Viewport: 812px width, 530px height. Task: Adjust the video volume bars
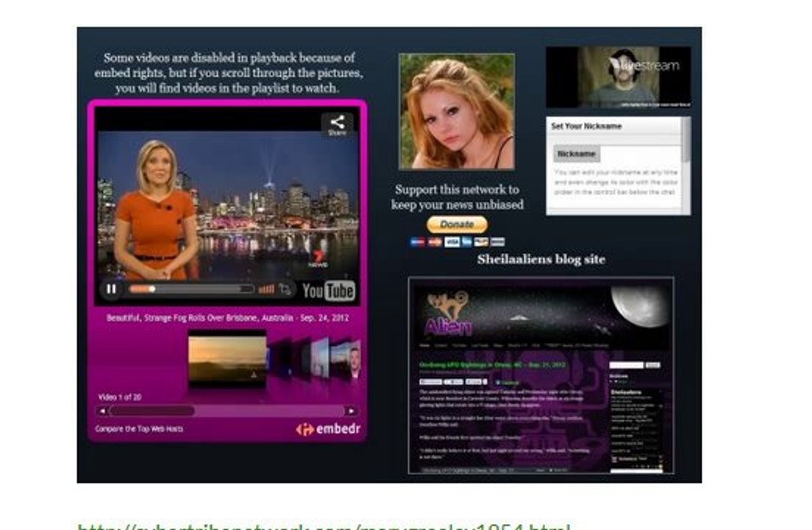pos(266,289)
